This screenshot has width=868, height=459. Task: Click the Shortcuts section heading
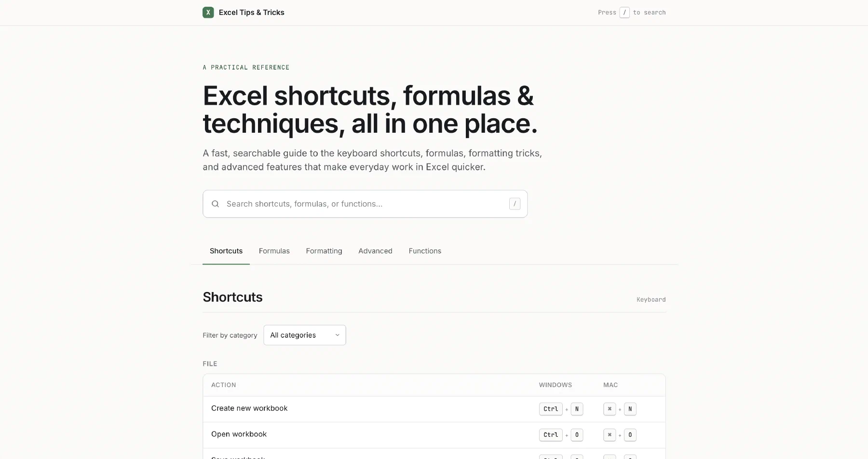[232, 297]
